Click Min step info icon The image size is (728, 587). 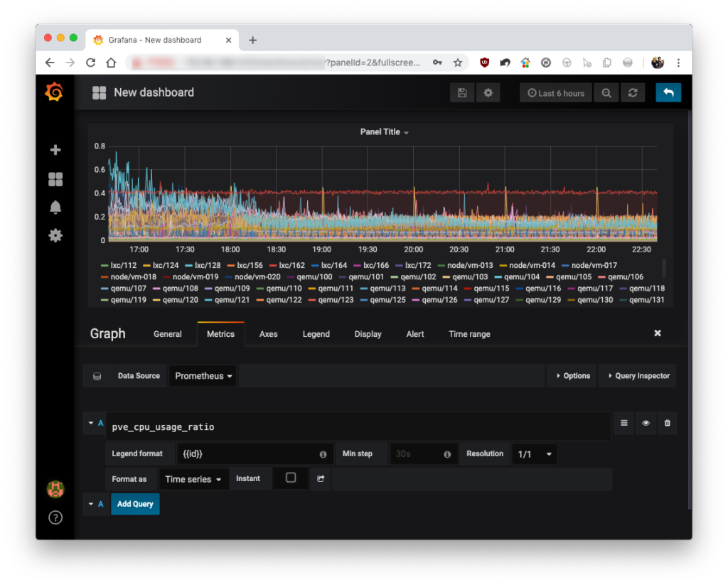(447, 454)
